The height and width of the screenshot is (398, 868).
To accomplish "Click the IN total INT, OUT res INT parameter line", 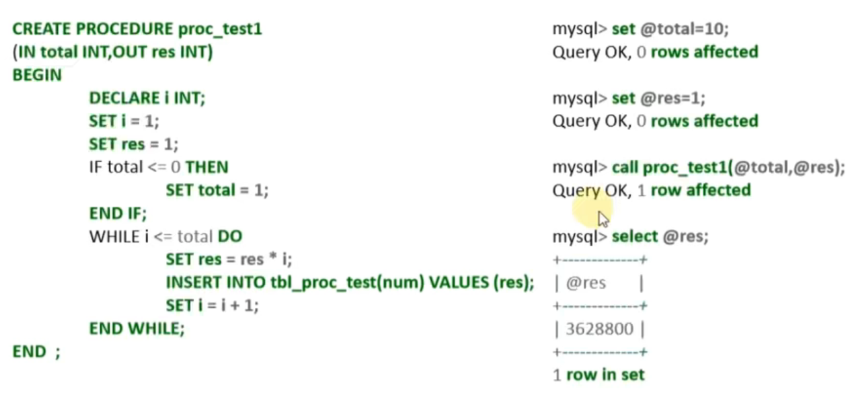I will (112, 52).
